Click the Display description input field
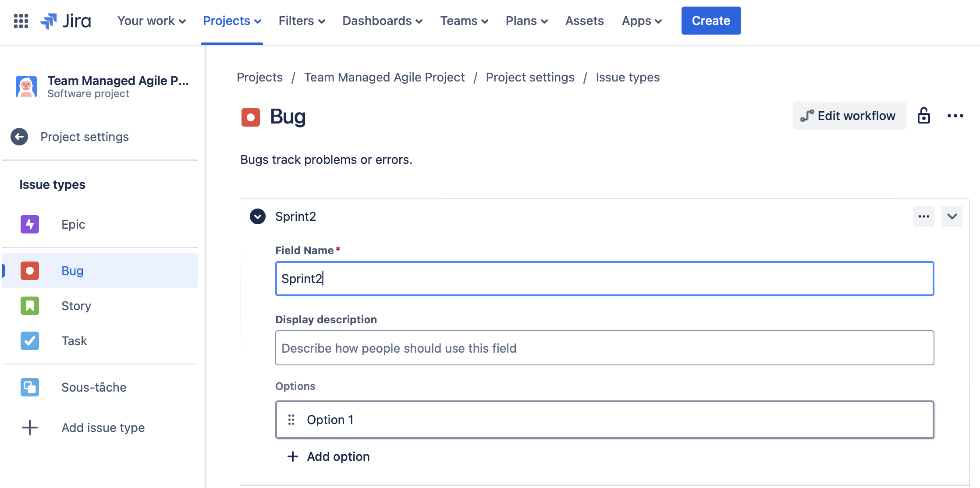980x488 pixels. [604, 348]
